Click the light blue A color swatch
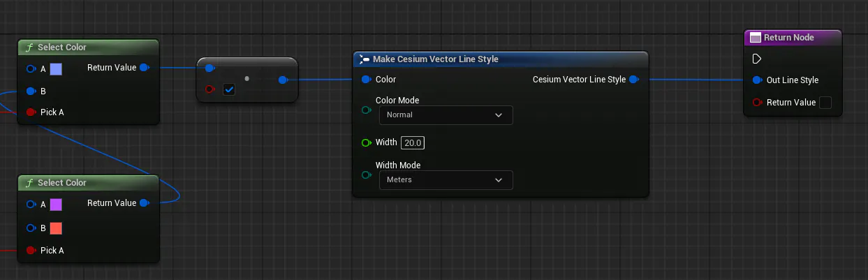The width and height of the screenshot is (868, 280). (x=56, y=68)
